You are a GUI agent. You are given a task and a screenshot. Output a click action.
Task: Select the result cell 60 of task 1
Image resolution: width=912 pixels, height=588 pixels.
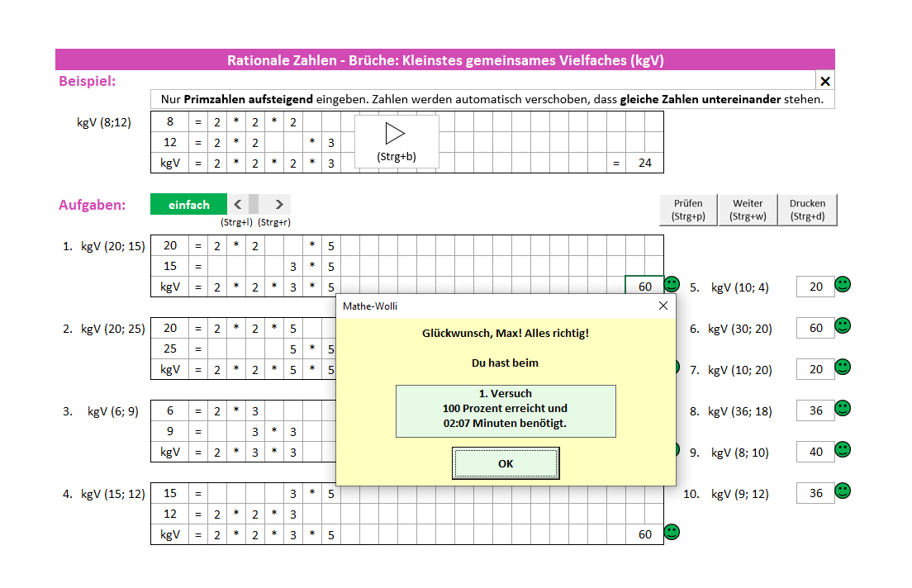(644, 286)
